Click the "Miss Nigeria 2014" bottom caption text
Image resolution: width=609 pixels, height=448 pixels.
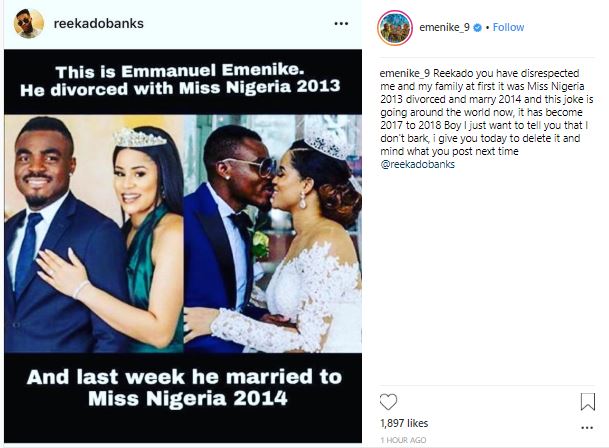(182, 400)
